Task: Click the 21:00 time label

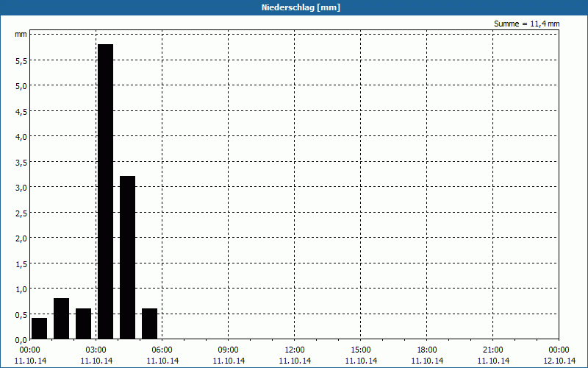Action: click(x=492, y=350)
